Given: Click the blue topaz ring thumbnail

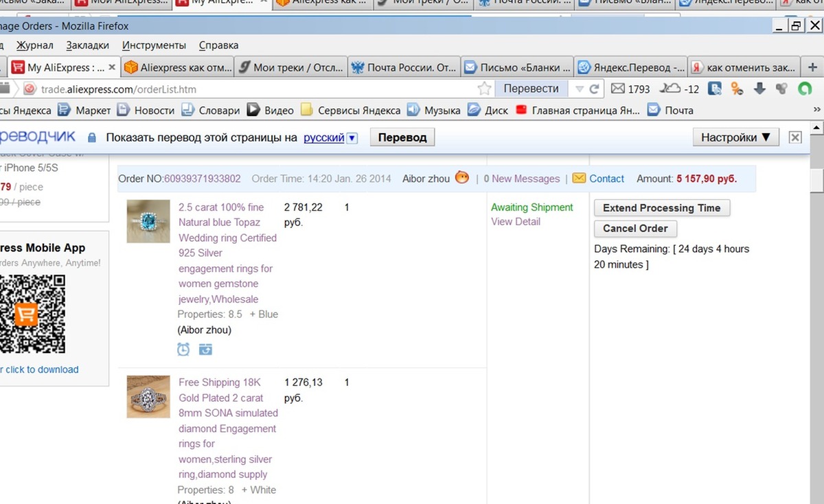Looking at the screenshot, I should coord(148,221).
